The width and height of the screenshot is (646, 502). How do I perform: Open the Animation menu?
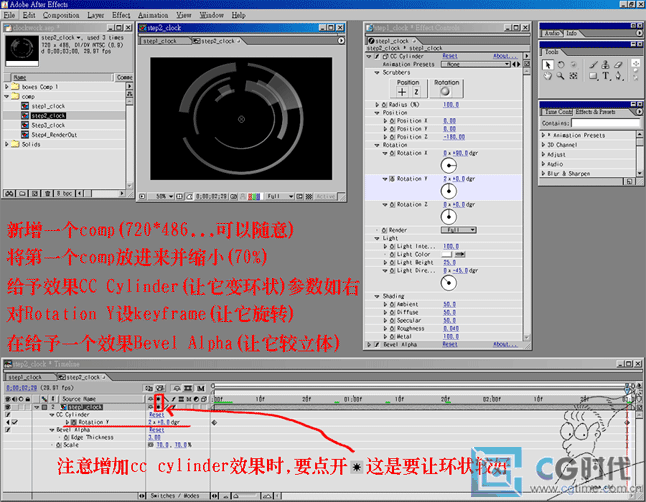(x=153, y=15)
